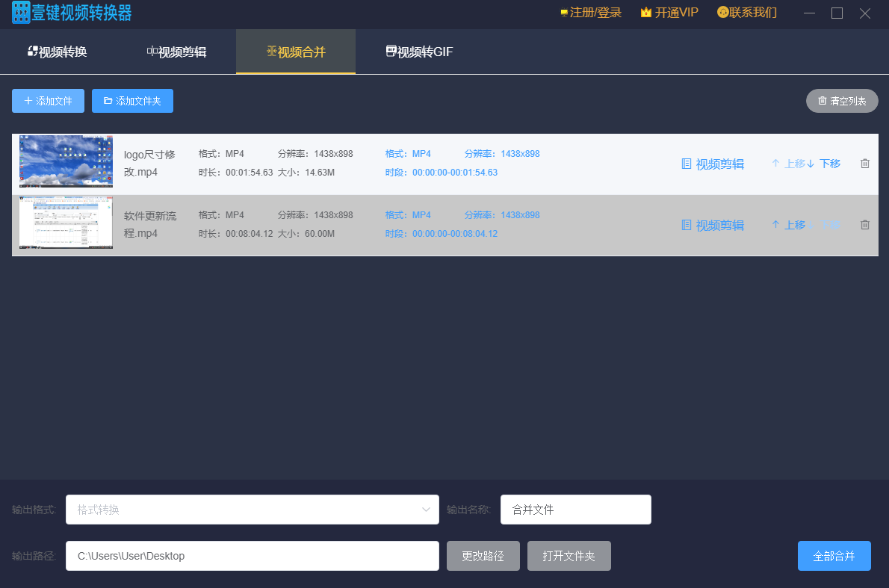Screen dimensions: 889x588
Task: Click the 壹键视频转换器 app logo icon
Action: coord(21,13)
